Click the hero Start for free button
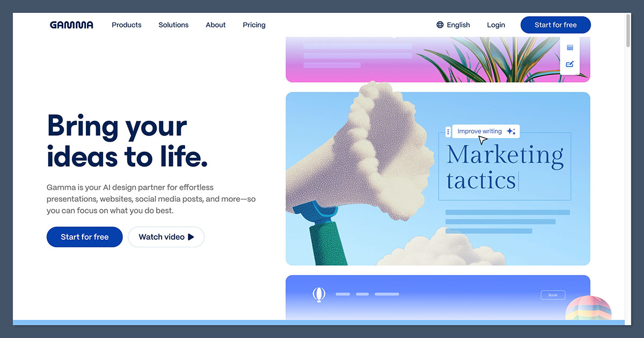Screen dimensions: 644x338 click(x=85, y=237)
